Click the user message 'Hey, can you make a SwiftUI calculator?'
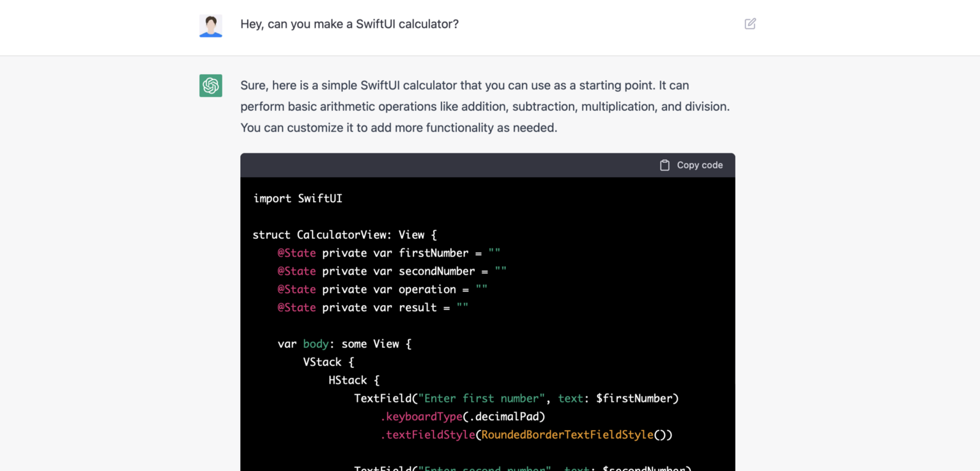 [x=349, y=24]
